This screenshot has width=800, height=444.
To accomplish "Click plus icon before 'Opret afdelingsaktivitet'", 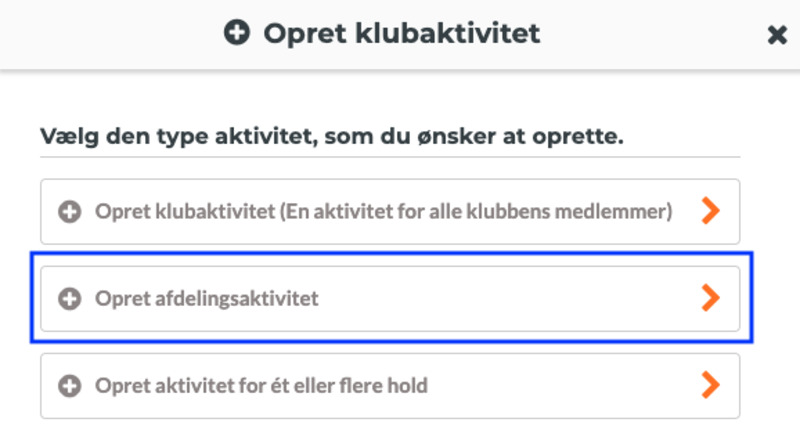I will coord(69,298).
